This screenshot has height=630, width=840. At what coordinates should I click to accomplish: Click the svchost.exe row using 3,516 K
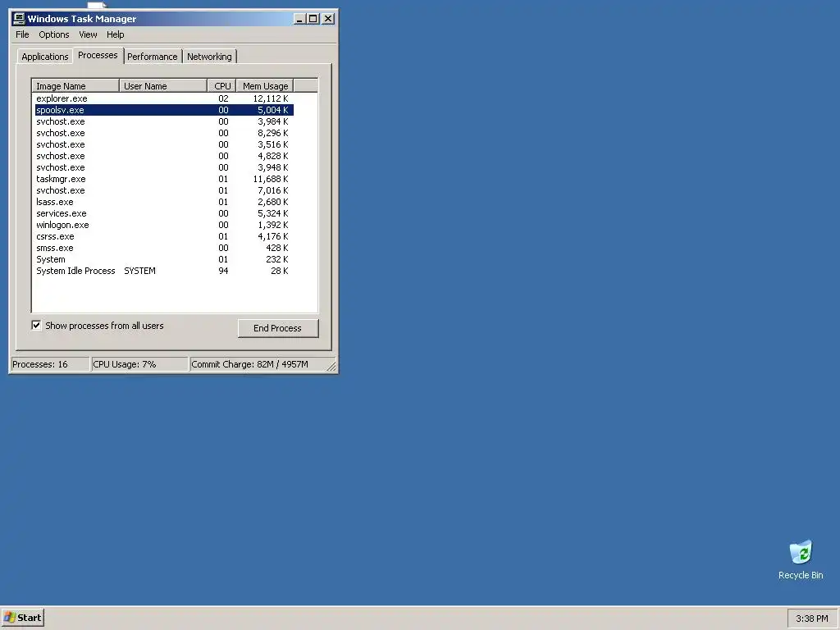[x=164, y=144]
